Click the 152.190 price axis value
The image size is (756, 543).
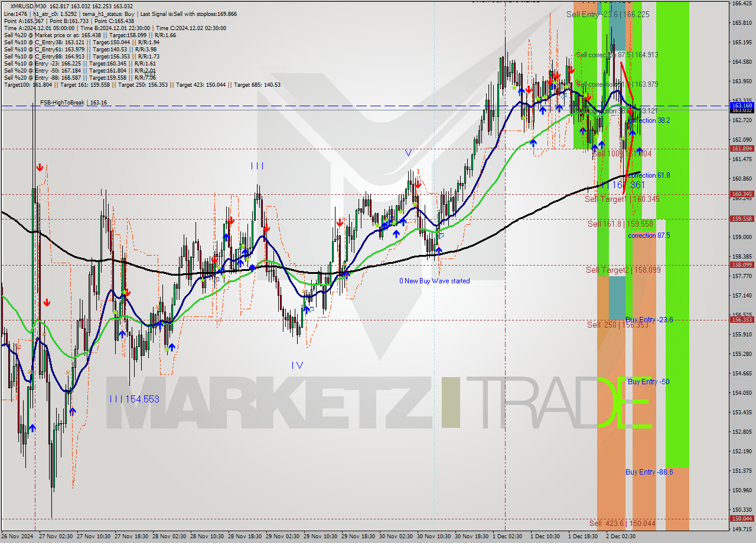(x=742, y=452)
